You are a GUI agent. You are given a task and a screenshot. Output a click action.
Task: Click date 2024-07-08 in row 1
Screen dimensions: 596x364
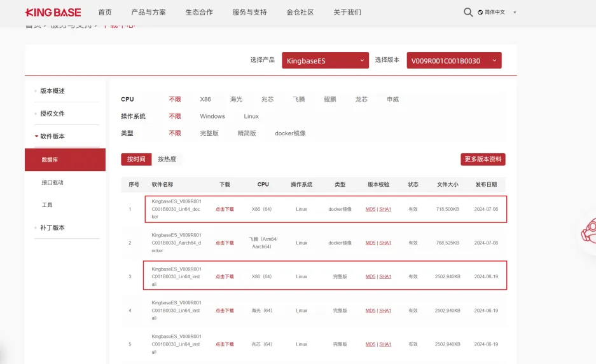(486, 209)
